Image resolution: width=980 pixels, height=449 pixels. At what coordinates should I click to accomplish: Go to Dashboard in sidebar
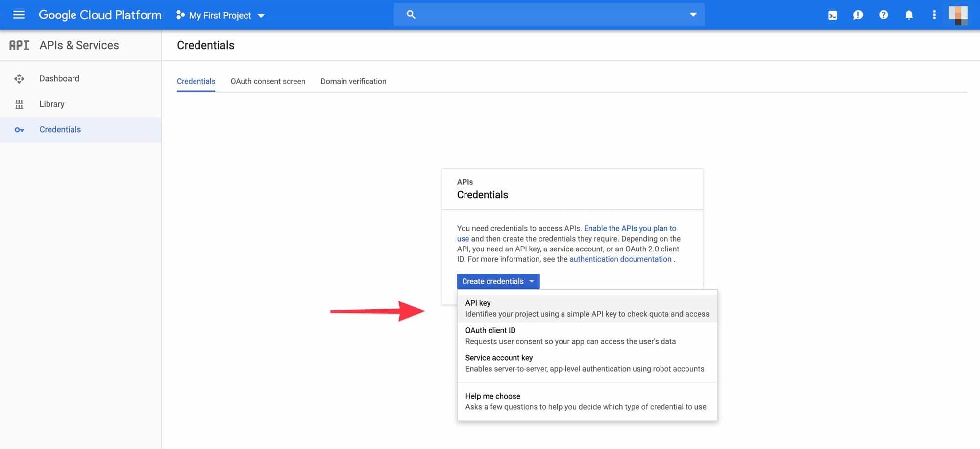tap(80, 79)
